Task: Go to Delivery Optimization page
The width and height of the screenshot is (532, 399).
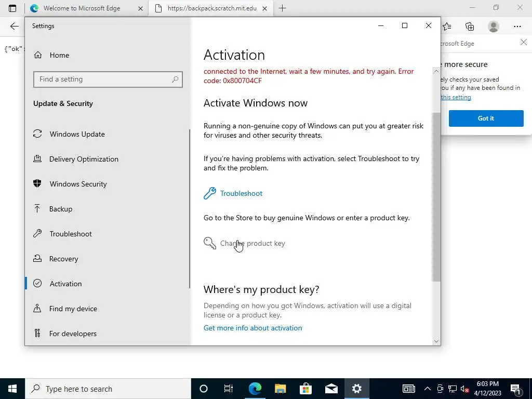Action: [84, 159]
